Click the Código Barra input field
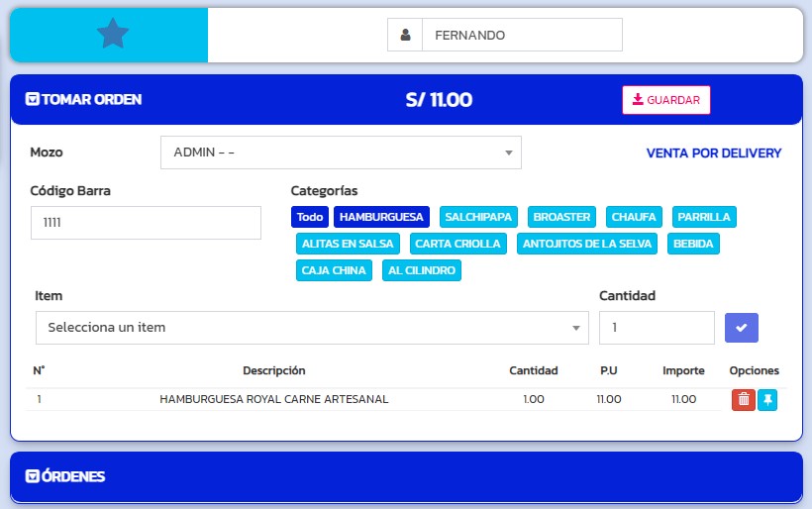This screenshot has height=509, width=812. [146, 223]
